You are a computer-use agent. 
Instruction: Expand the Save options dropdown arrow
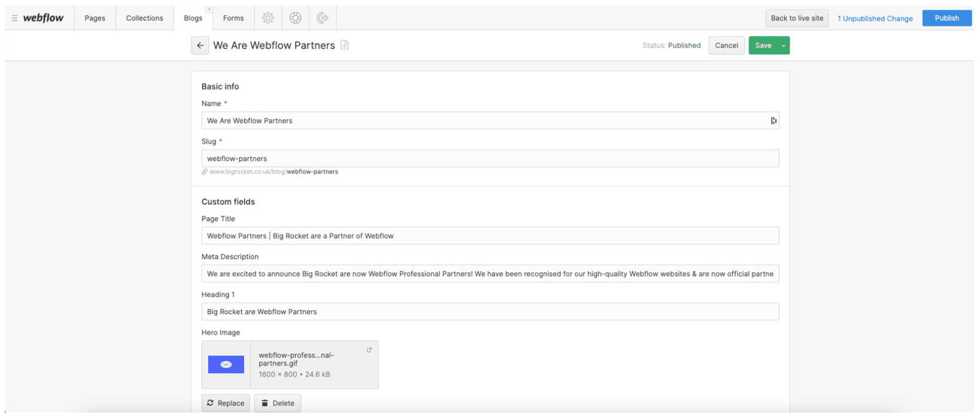(783, 45)
